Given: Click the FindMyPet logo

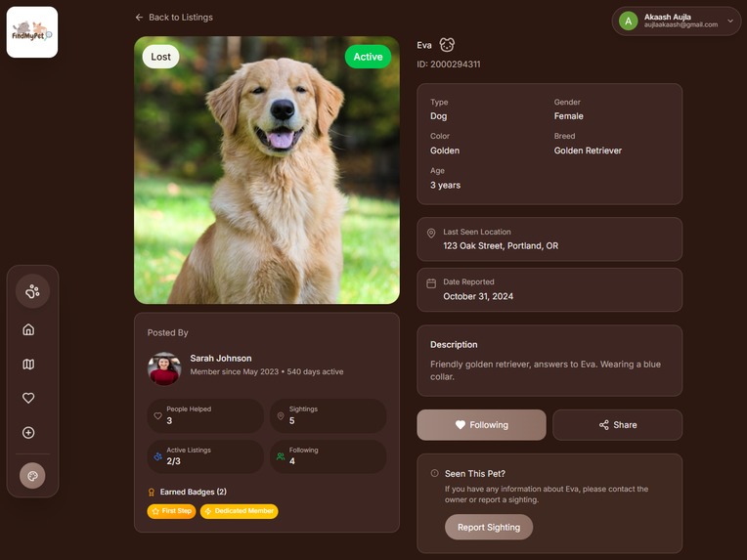Looking at the screenshot, I should coord(32,32).
